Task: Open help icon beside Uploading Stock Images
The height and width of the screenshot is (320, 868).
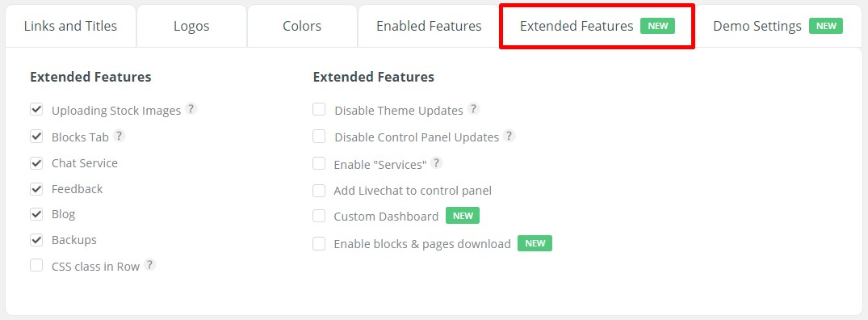Action: point(191,108)
